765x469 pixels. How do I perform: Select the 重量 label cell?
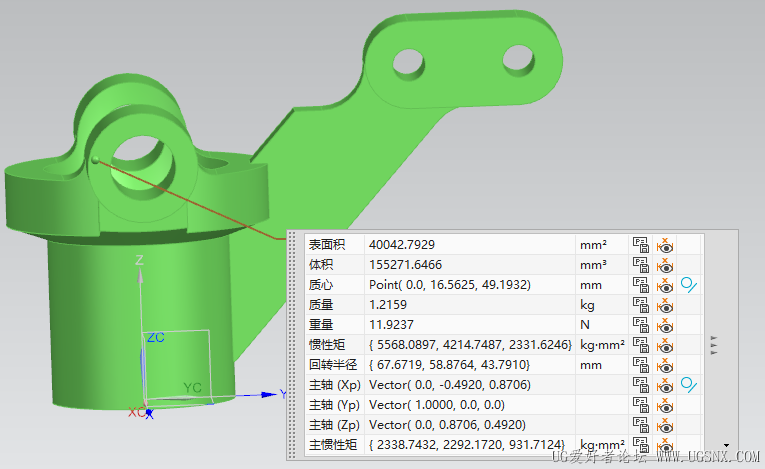(335, 325)
